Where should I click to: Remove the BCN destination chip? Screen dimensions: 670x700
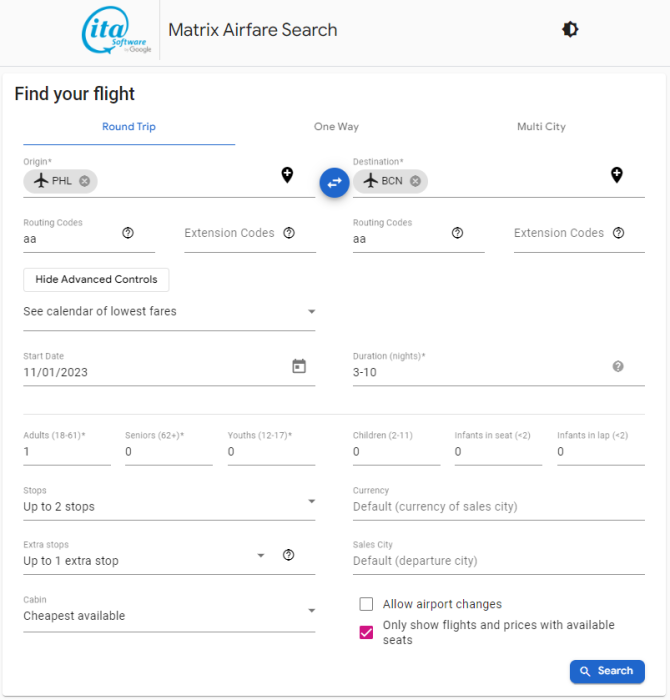(414, 181)
